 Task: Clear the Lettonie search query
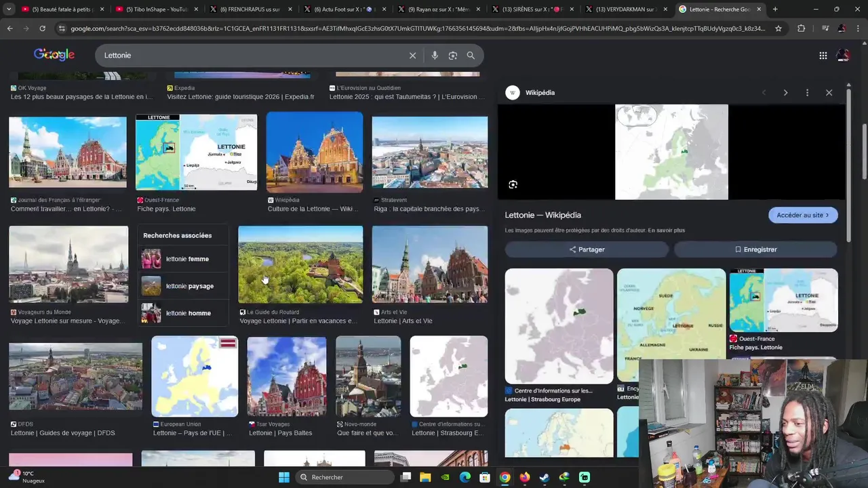coord(412,56)
